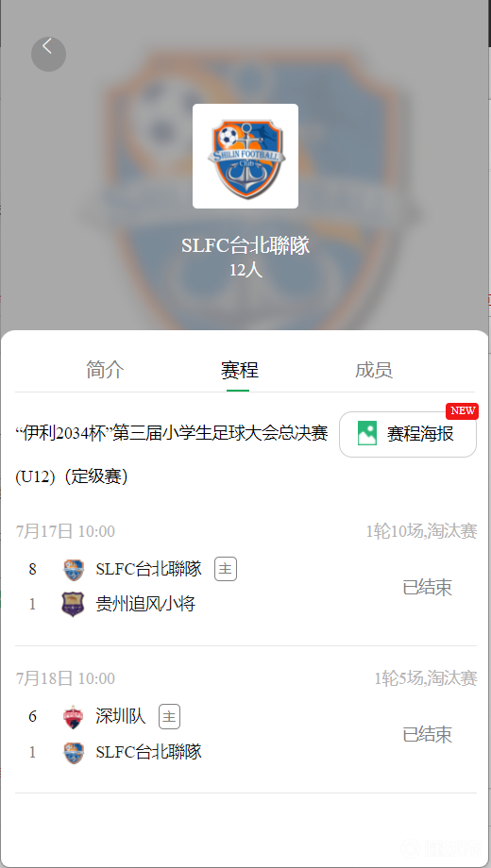Click the 主 home tag beside 深圳队
The height and width of the screenshot is (868, 491).
point(170,716)
